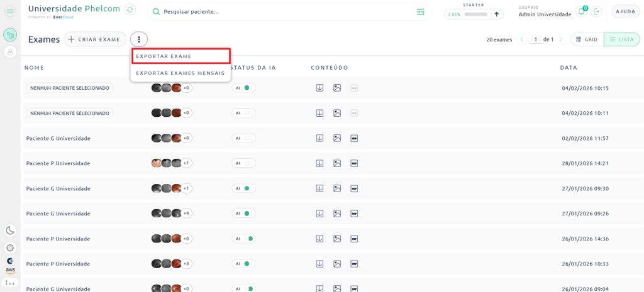Open the hamburger menu in the top-left

tap(10, 11)
